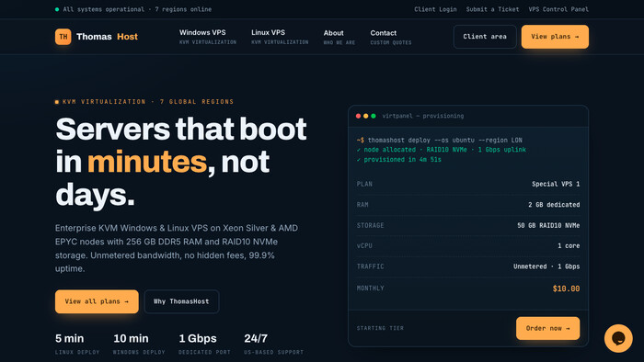Open the Linux VPS menu
This screenshot has height=362, width=644.
pyautogui.click(x=280, y=37)
